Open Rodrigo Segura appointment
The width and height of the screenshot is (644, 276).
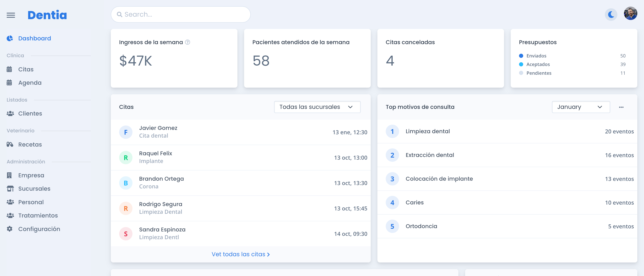coord(241,208)
